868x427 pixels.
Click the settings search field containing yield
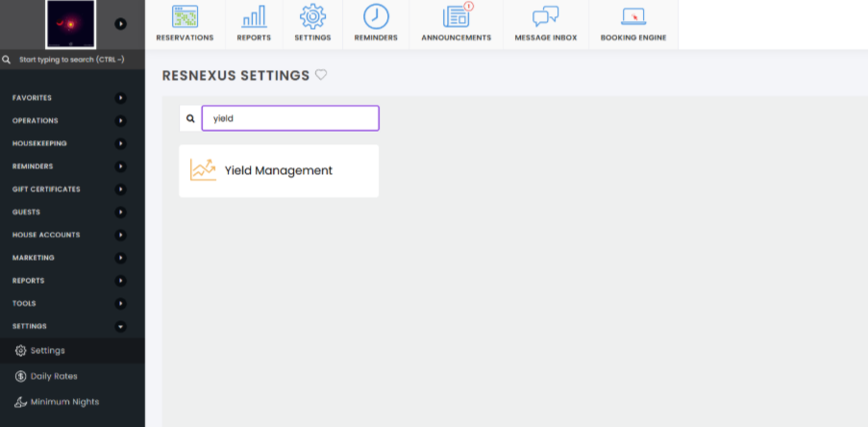290,118
